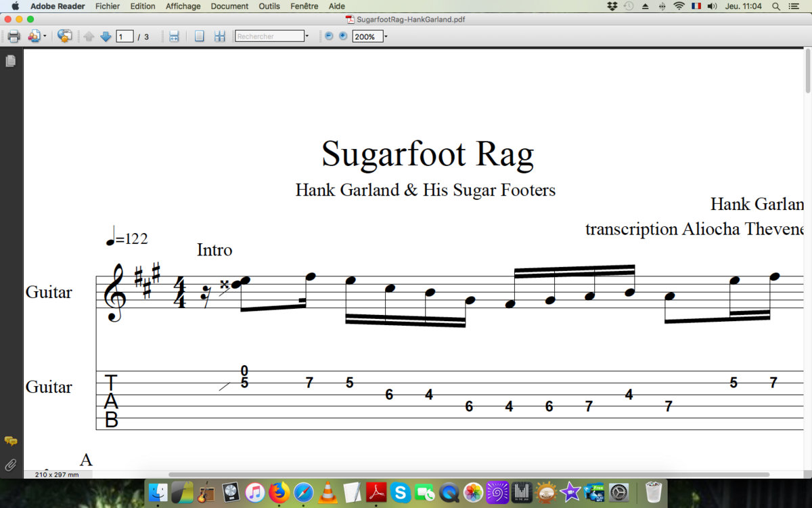The image size is (812, 508).
Task: Click the eject icon in menu bar
Action: [x=645, y=6]
